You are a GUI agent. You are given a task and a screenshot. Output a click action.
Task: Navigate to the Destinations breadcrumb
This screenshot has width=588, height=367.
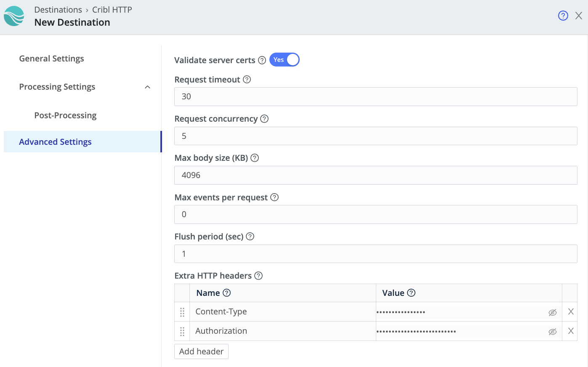[x=58, y=9]
